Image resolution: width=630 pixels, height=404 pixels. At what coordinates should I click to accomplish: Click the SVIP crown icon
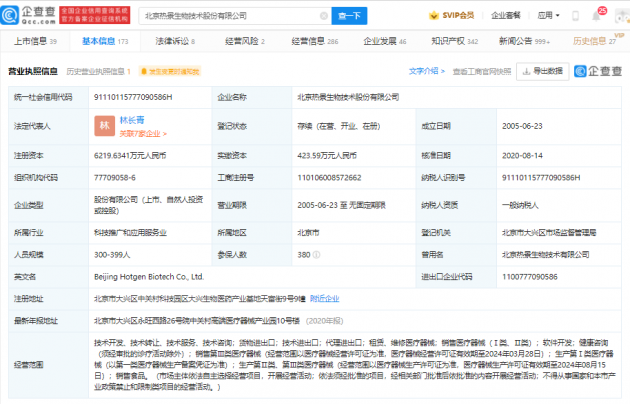point(434,16)
